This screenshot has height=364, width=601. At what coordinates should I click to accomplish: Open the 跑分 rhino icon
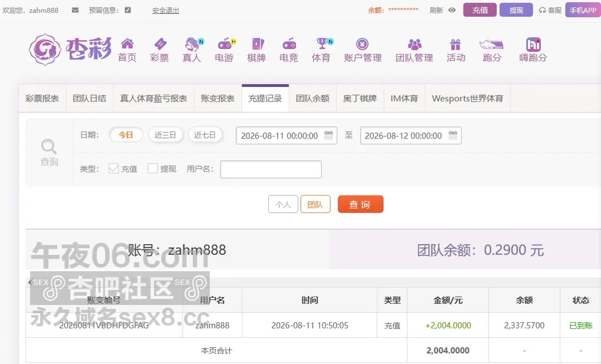(491, 44)
